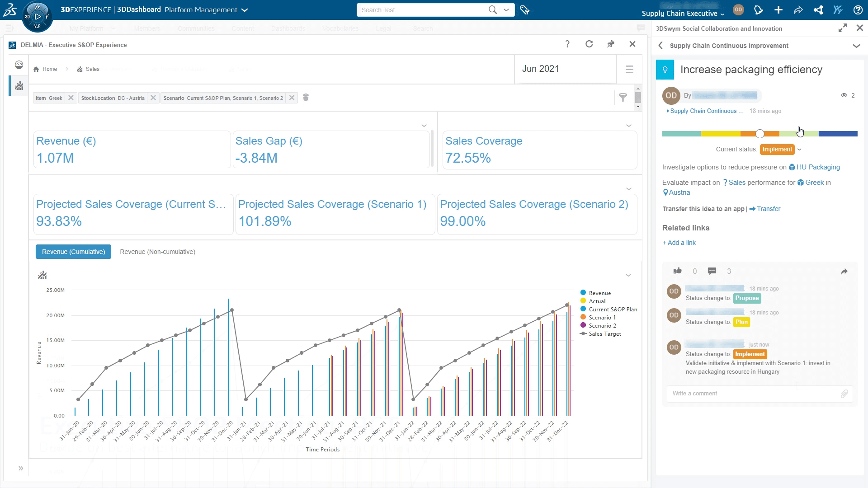This screenshot has width=868, height=488.
Task: Open search options dropdown chevron
Action: 506,10
